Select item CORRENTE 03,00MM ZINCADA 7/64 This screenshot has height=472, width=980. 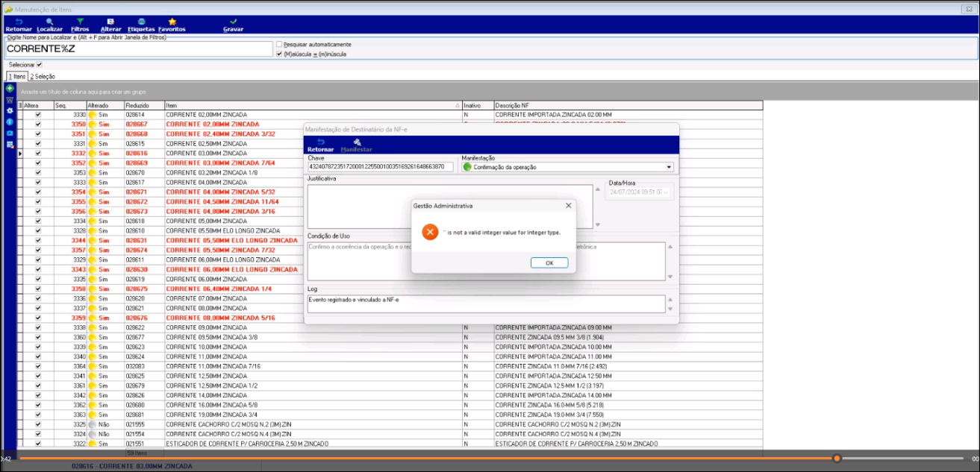[220, 163]
